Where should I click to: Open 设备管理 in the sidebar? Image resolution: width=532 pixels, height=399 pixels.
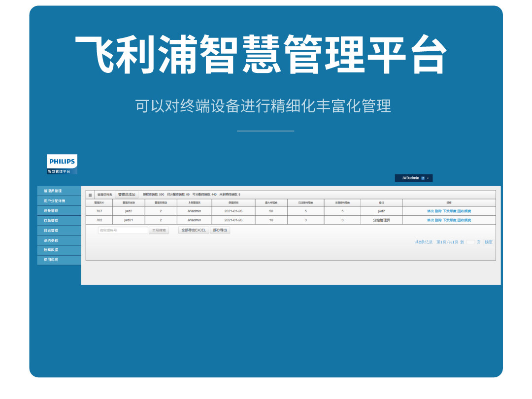click(x=59, y=211)
